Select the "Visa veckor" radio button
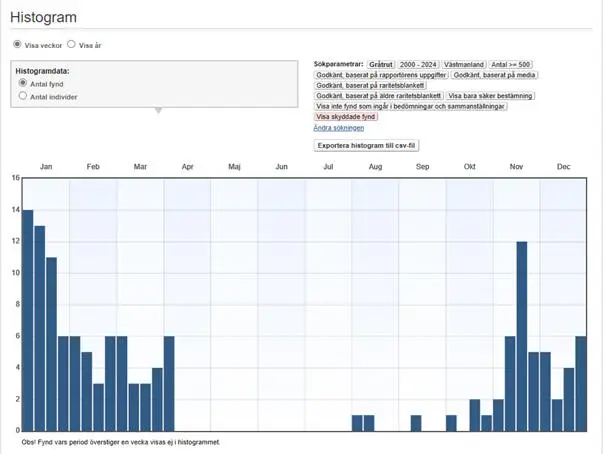603x454 pixels. [17, 45]
